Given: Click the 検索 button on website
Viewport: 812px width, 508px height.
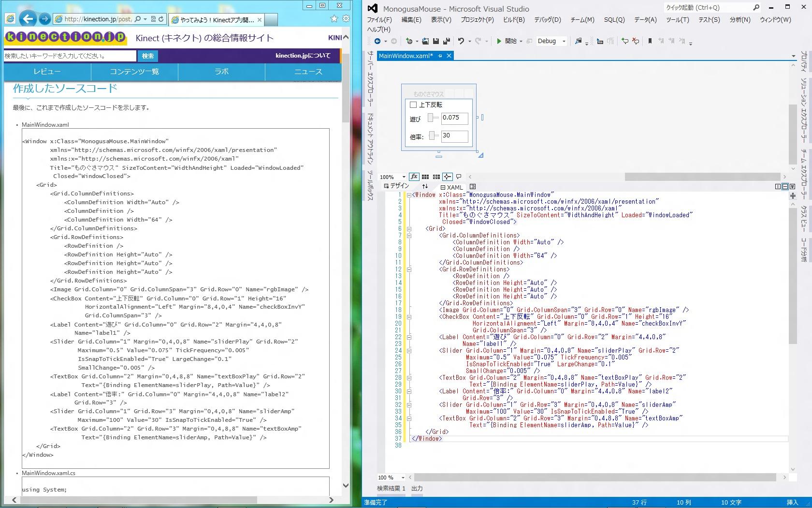Looking at the screenshot, I should [148, 56].
